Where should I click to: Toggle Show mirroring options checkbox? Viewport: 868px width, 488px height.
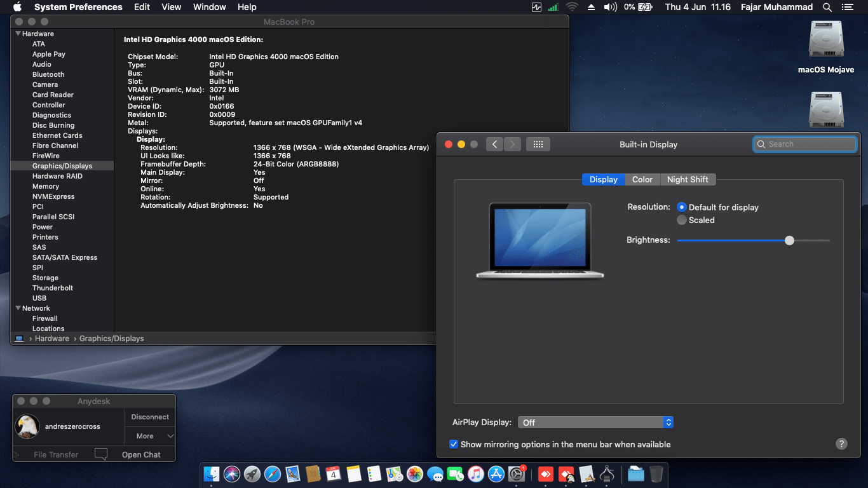click(x=454, y=444)
